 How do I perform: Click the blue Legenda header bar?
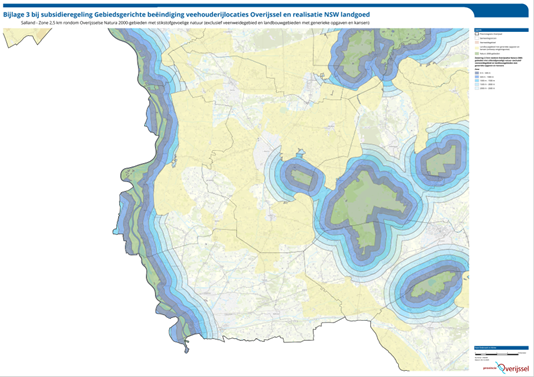(x=501, y=30)
